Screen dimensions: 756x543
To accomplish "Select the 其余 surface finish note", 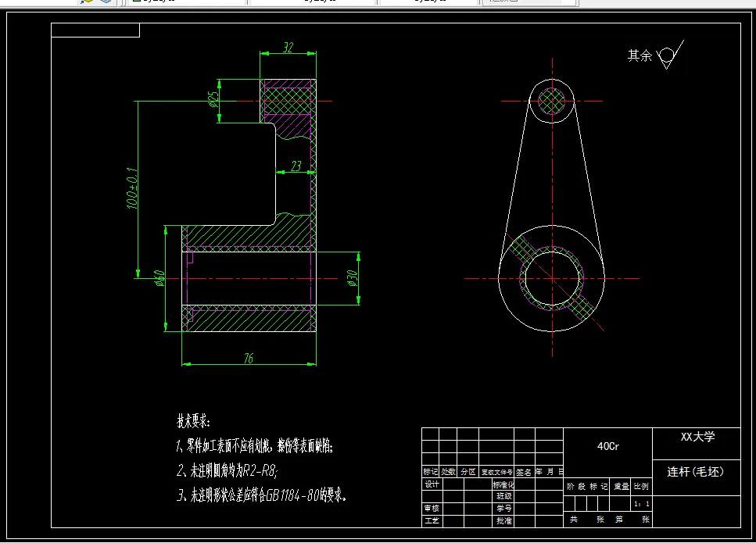I will (x=640, y=56).
